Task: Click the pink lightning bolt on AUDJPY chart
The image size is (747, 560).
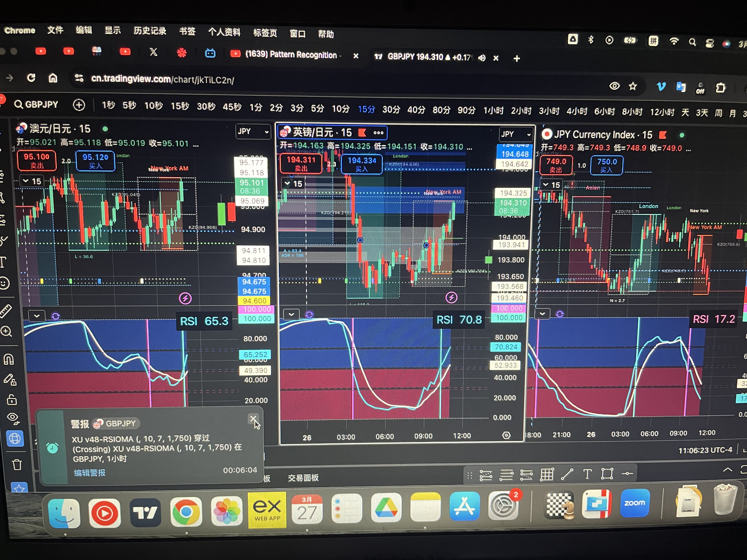Action: coord(185,298)
